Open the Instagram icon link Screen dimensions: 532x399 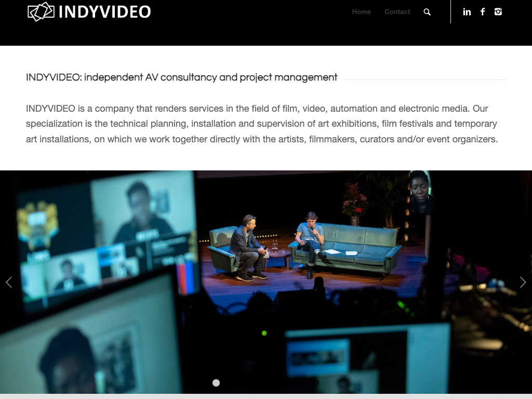[x=498, y=12]
